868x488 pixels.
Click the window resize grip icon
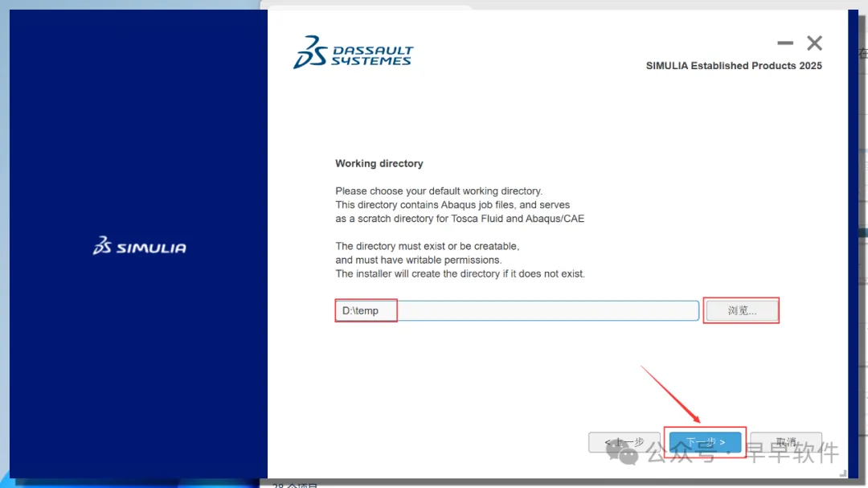point(843,473)
